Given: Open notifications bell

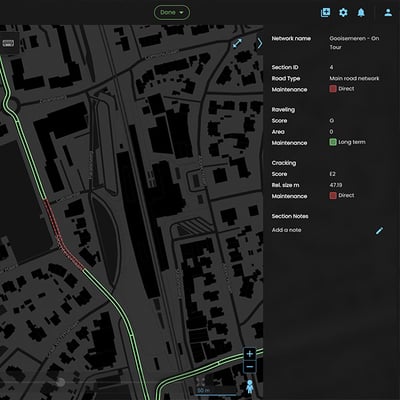Looking at the screenshot, I should (361, 13).
